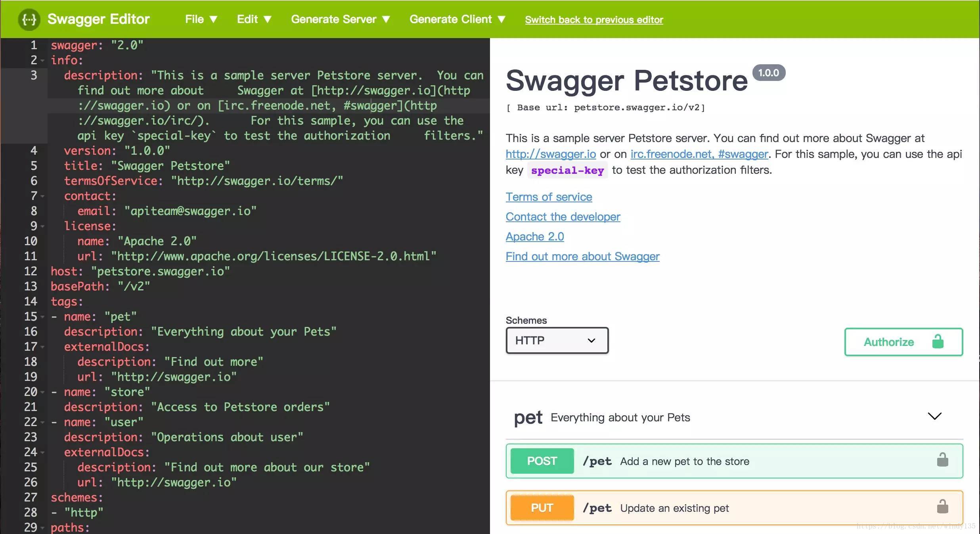
Task: Fold the info block at line 2
Action: pos(42,61)
